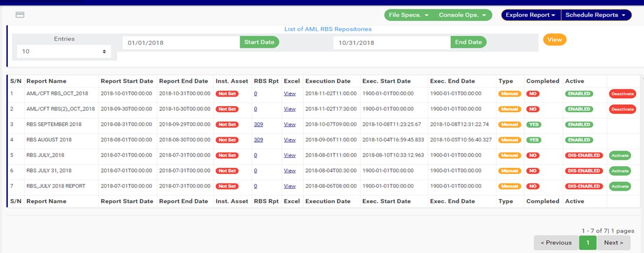The height and width of the screenshot is (253, 644).
Task: Open the File Specs. dropdown
Action: click(409, 15)
